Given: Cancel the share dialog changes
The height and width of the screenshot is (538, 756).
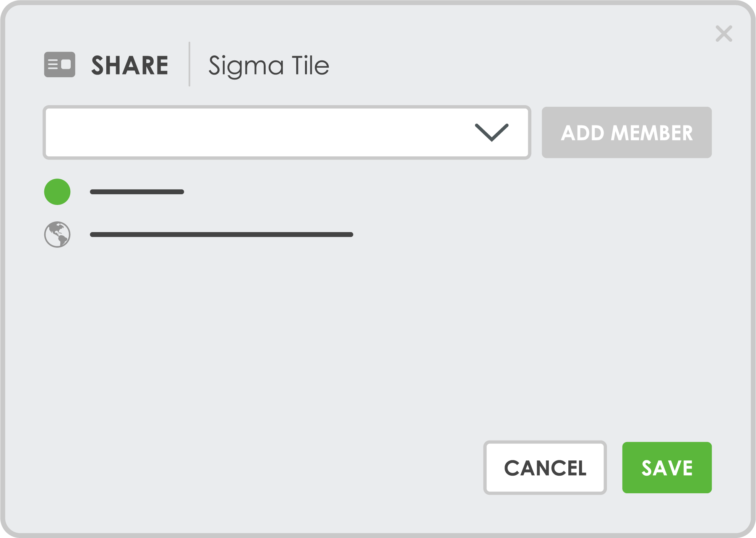Looking at the screenshot, I should (x=545, y=467).
